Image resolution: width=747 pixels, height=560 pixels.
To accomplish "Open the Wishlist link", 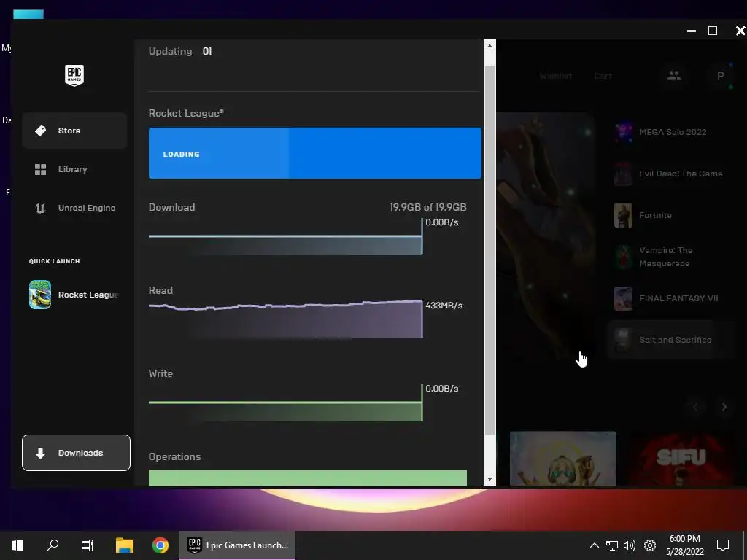I will (555, 76).
